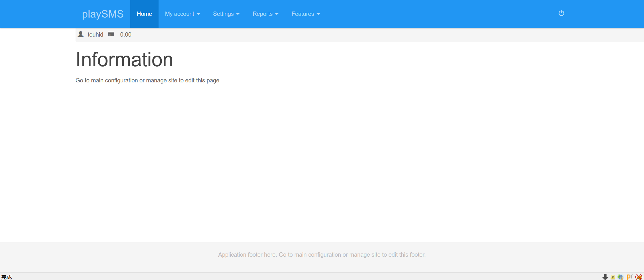
Task: Select the username touhid
Action: pyautogui.click(x=95, y=35)
